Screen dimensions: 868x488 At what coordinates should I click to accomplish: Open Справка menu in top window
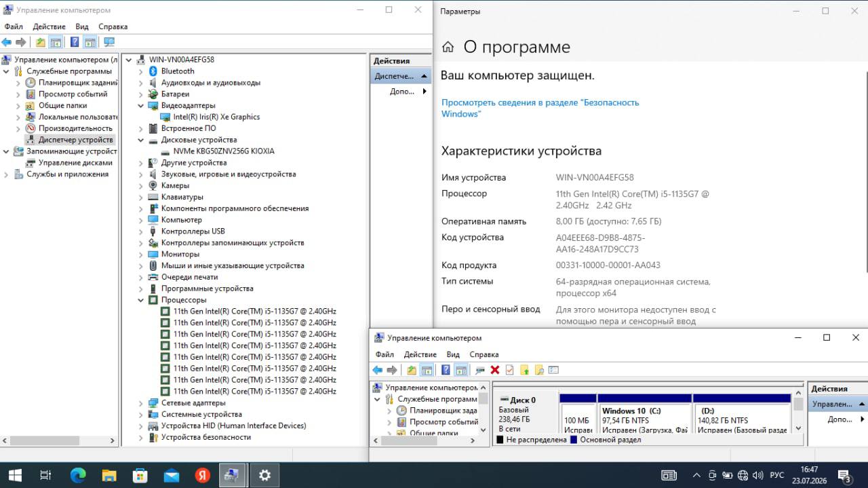(x=113, y=26)
